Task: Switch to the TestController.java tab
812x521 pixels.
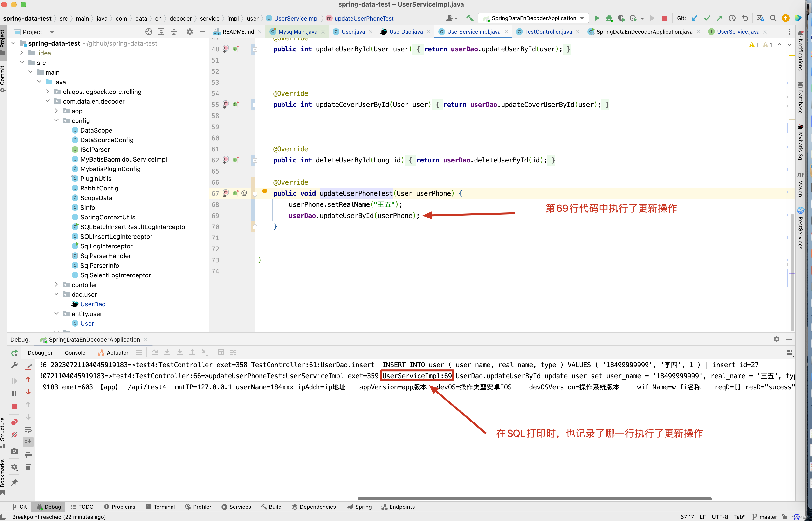Action: click(x=548, y=32)
